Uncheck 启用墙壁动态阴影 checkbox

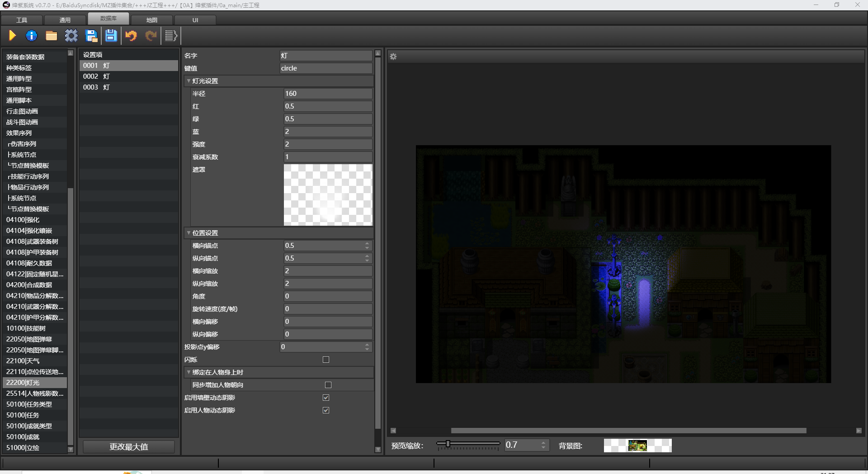point(326,398)
